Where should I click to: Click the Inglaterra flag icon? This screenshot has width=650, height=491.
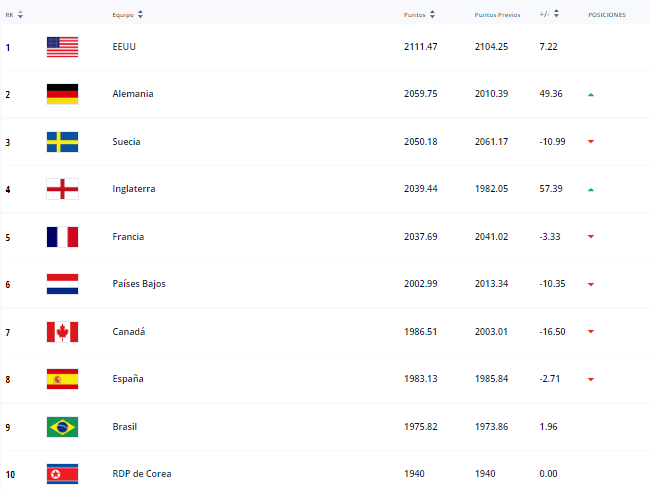62,189
